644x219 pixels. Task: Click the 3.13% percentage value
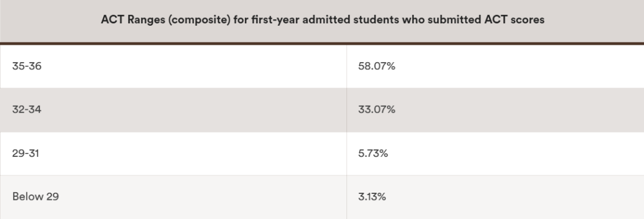point(372,196)
